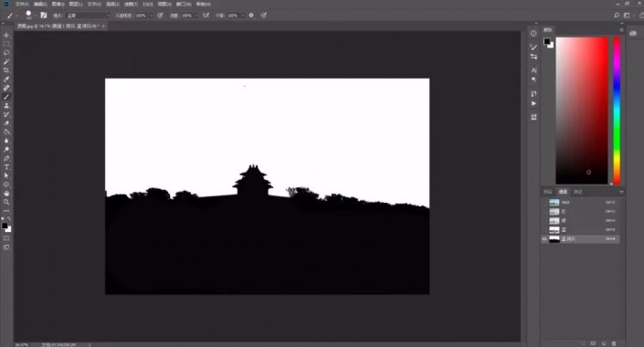
Task: Select the History Brush tool
Action: [x=6, y=114]
